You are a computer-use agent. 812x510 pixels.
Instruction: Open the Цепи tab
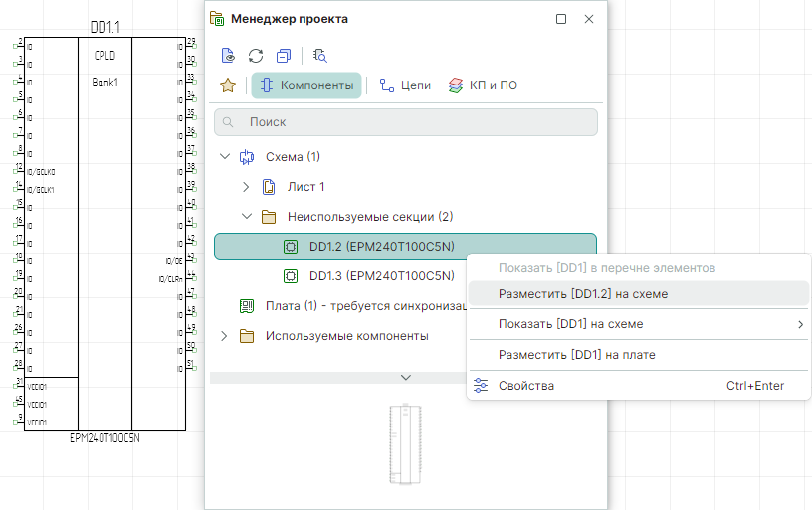(405, 85)
